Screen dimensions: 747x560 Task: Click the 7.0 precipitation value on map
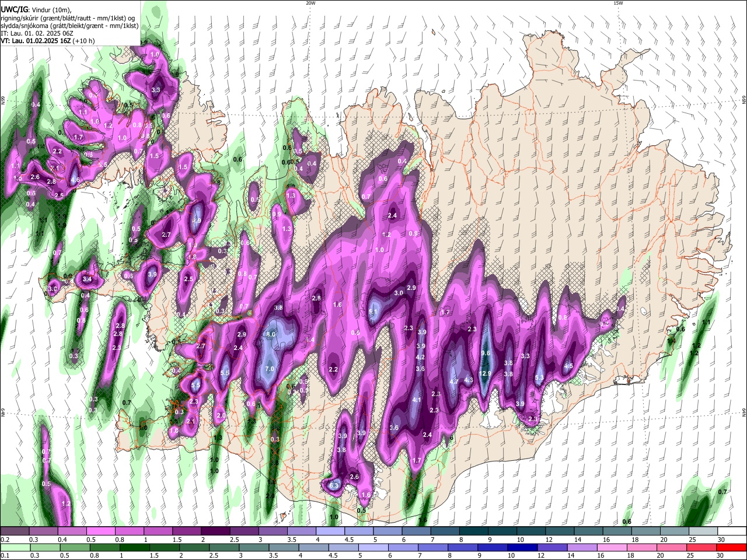click(x=270, y=369)
